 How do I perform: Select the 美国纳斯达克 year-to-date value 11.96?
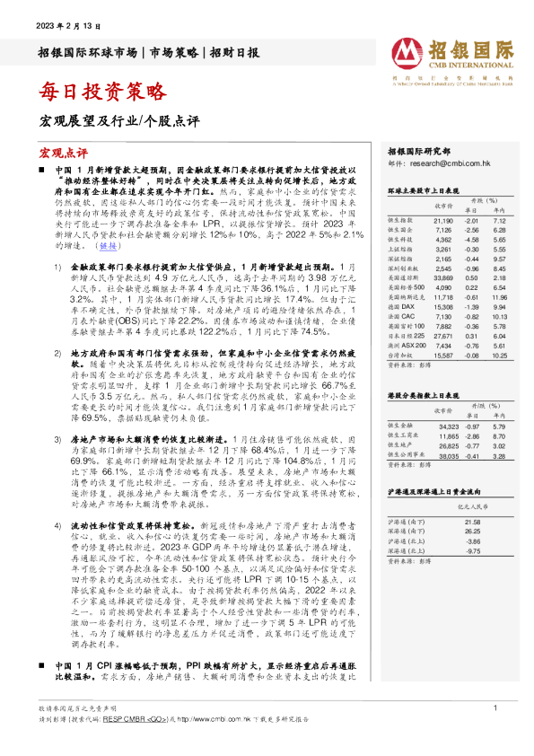tap(499, 297)
